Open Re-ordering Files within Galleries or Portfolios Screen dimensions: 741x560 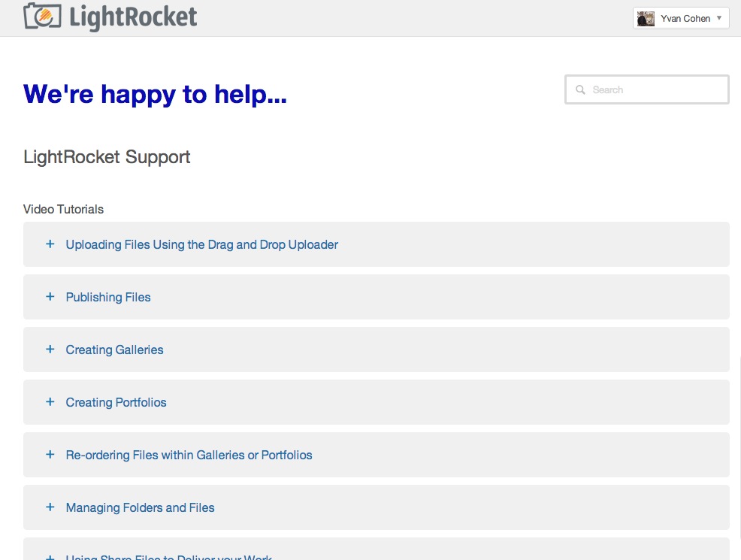click(x=189, y=455)
